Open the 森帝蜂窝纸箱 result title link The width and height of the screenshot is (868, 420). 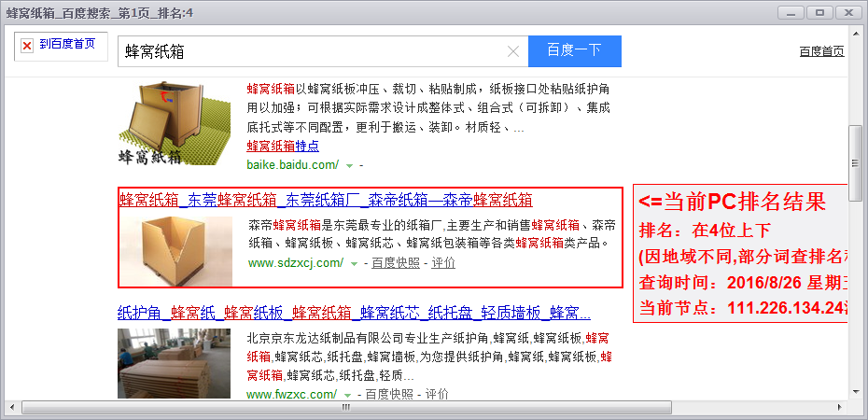tap(326, 200)
